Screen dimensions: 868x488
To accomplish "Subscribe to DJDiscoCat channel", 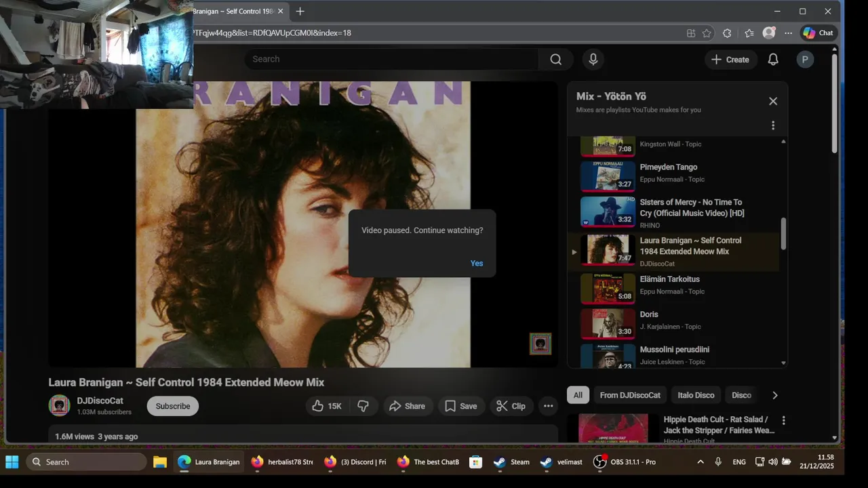I will (173, 406).
